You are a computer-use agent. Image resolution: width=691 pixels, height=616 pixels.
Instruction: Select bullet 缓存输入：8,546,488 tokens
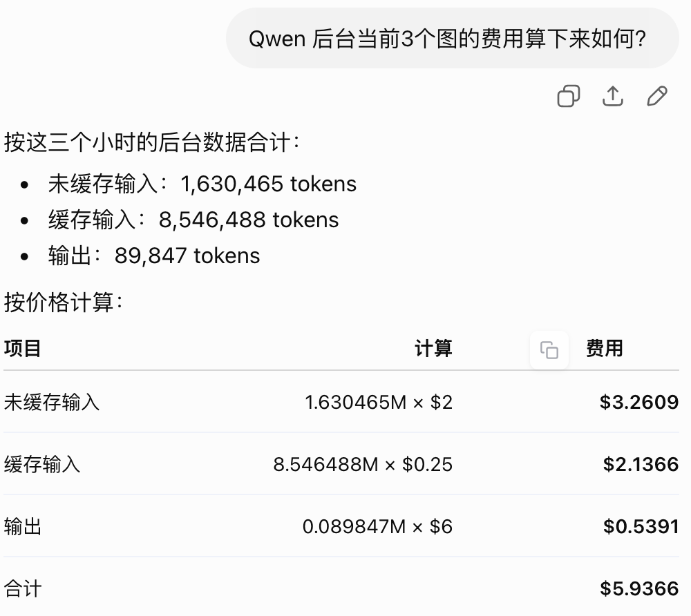tap(193, 220)
